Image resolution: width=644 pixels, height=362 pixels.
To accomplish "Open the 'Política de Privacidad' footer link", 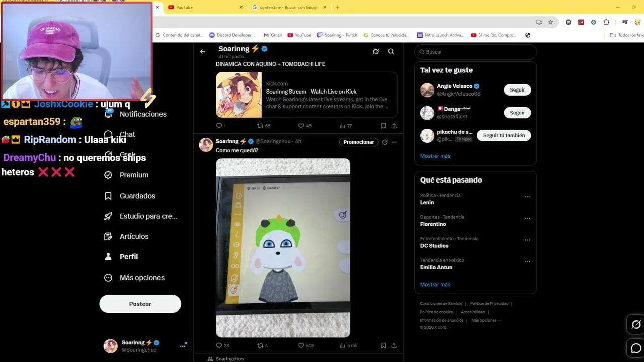I will 489,304.
